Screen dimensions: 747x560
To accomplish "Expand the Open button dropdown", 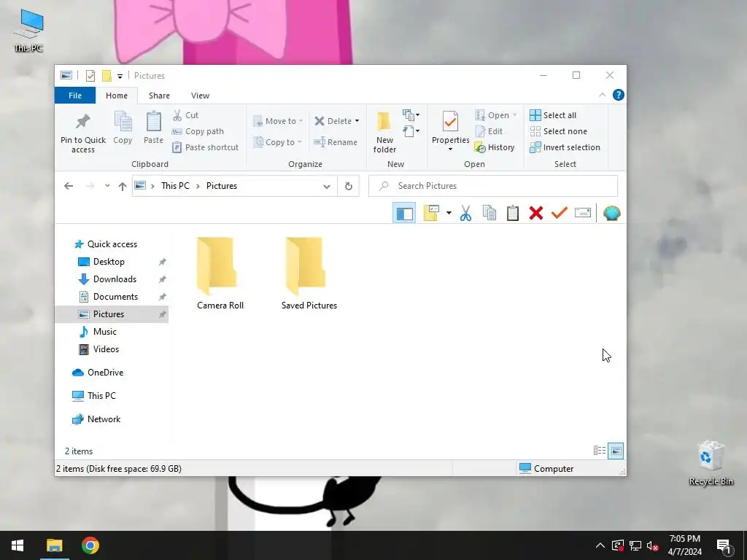I will coord(514,115).
